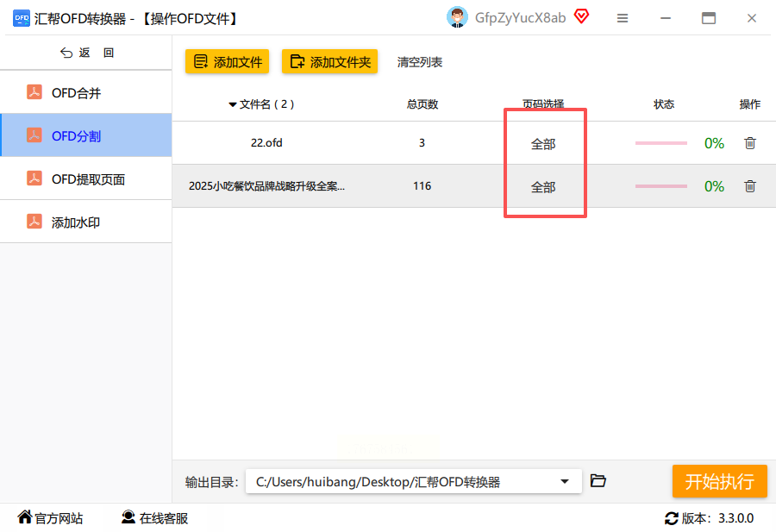Open output folder browse icon
This screenshot has width=776, height=532.
tap(598, 480)
